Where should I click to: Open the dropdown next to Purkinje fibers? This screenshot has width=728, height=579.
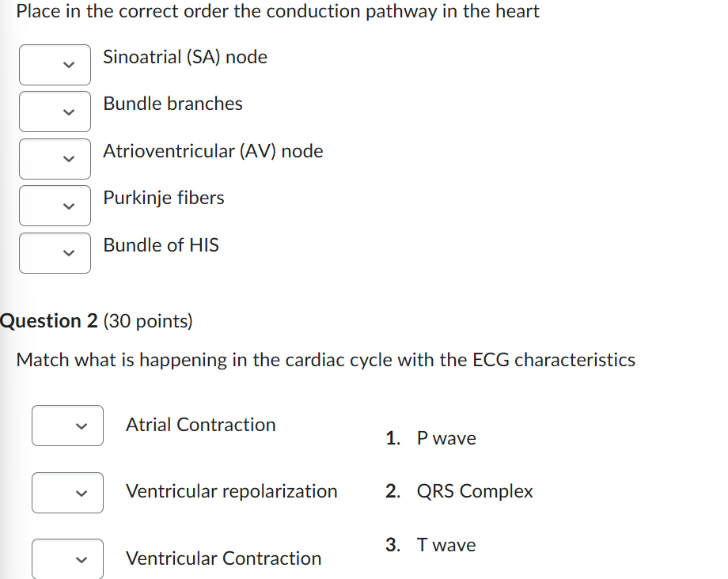[x=55, y=206]
